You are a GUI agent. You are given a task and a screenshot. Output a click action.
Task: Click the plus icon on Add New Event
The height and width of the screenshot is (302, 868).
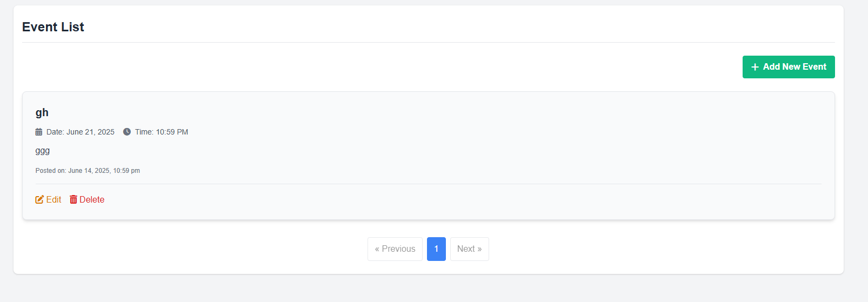coord(755,67)
